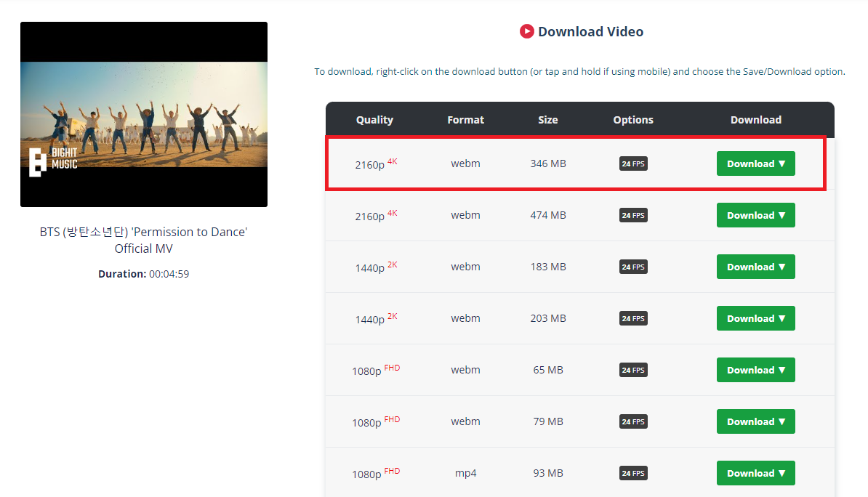Click the Permission to Dance video thumbnail
The height and width of the screenshot is (497, 868).
144,114
